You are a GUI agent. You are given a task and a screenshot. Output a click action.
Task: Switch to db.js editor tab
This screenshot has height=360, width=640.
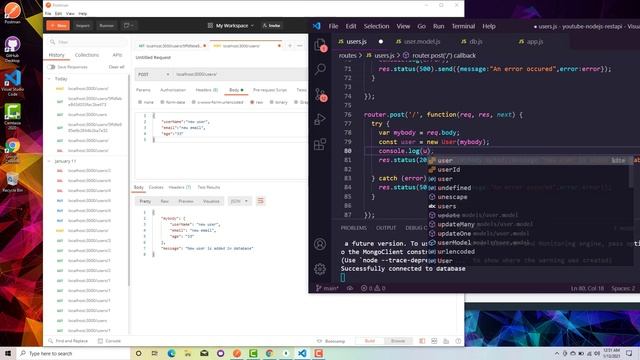[472, 42]
